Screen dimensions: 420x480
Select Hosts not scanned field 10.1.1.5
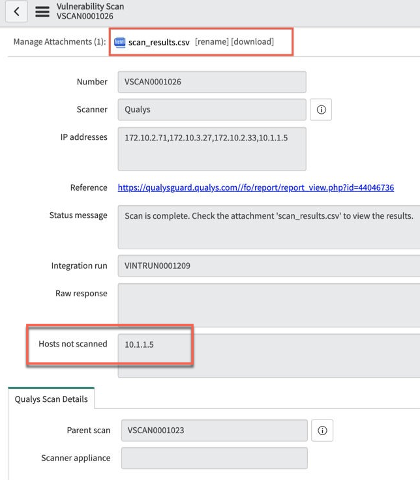(269, 356)
